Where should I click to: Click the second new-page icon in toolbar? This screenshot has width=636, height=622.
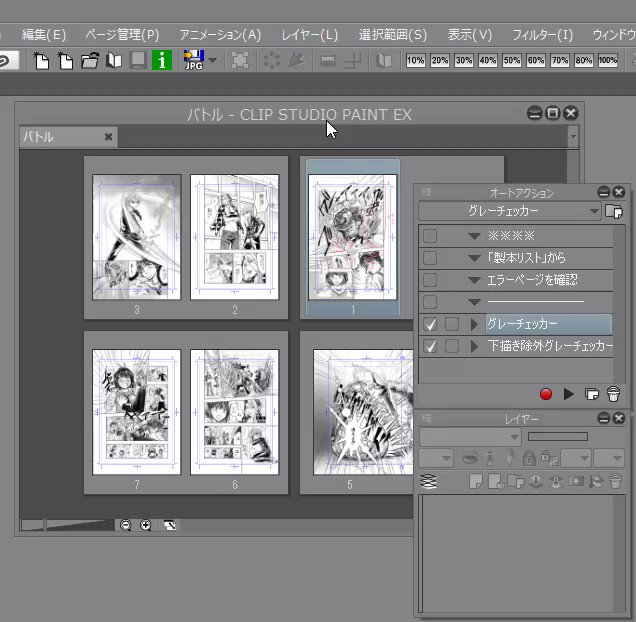[65, 61]
